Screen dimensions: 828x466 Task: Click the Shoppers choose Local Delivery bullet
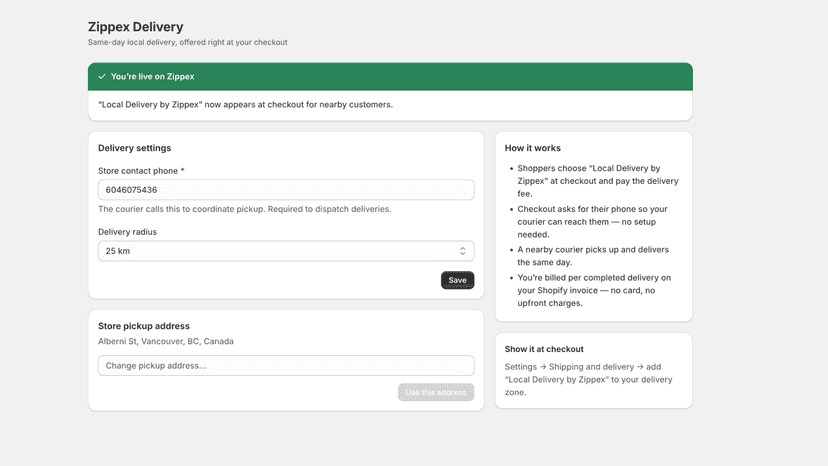coord(598,181)
